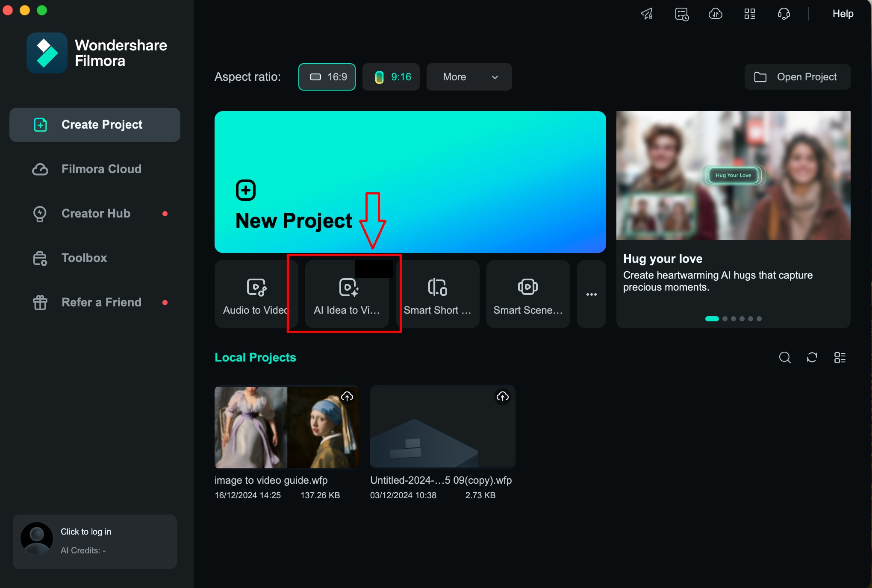Image resolution: width=872 pixels, height=588 pixels.
Task: Open the Smart Short Clips tool
Action: (x=437, y=294)
